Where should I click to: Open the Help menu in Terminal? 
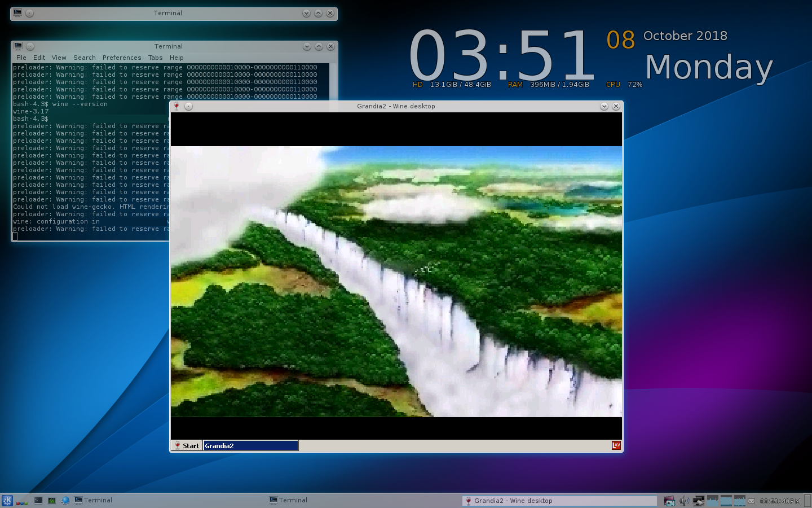176,58
